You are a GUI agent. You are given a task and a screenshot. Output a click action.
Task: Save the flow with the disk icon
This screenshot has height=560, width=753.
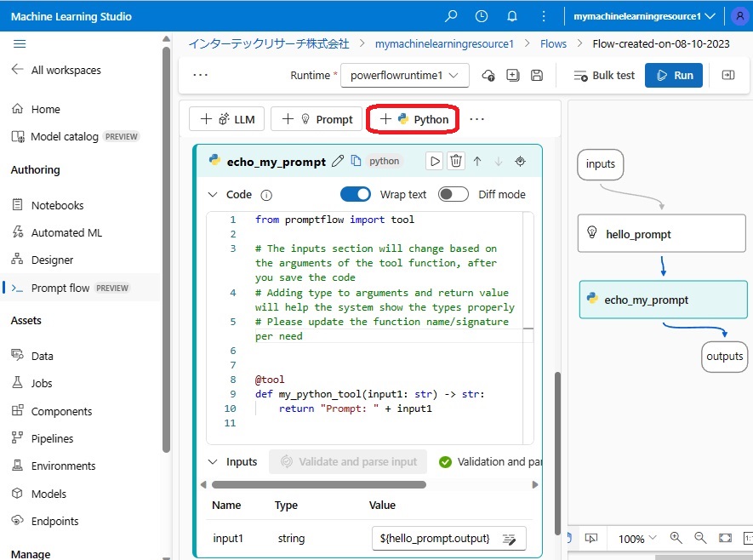[536, 76]
